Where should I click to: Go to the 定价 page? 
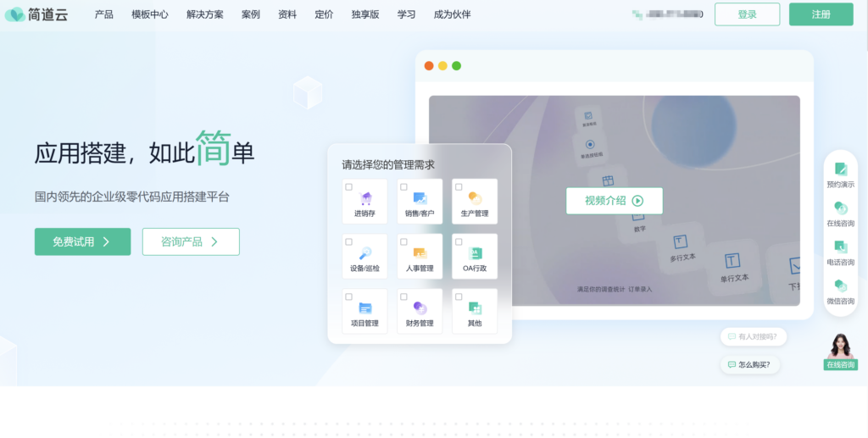pyautogui.click(x=324, y=14)
